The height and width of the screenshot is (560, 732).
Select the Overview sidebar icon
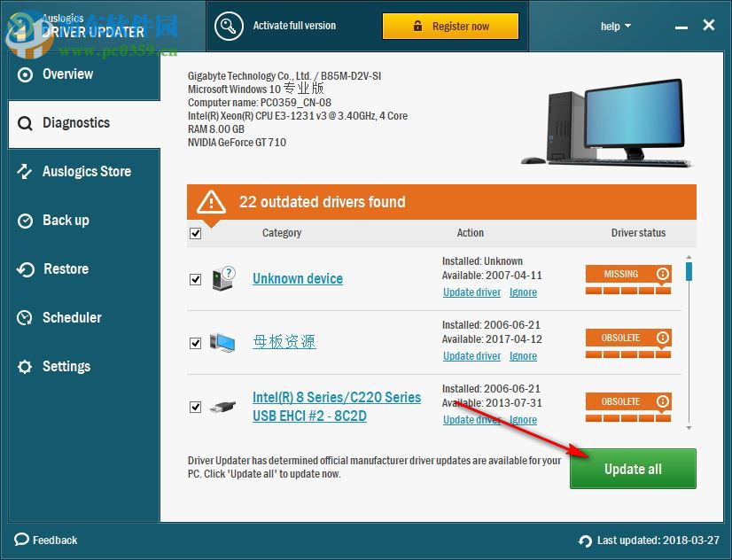(x=24, y=74)
